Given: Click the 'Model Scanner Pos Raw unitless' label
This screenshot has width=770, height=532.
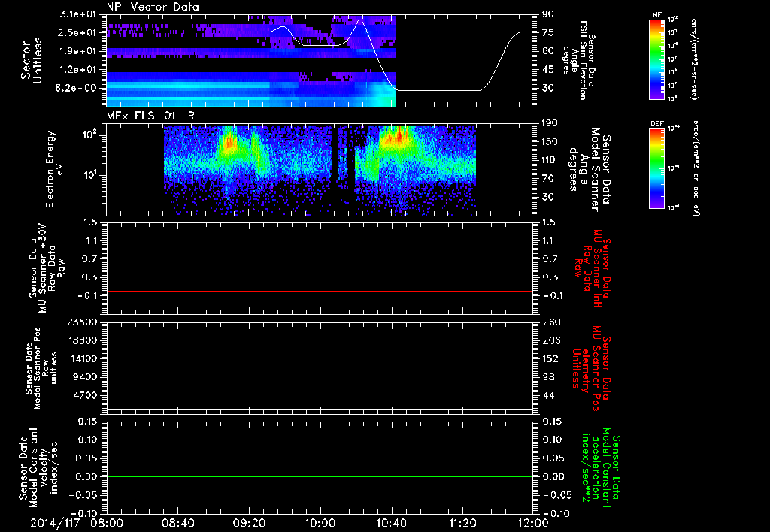Looking at the screenshot, I should (x=41, y=368).
